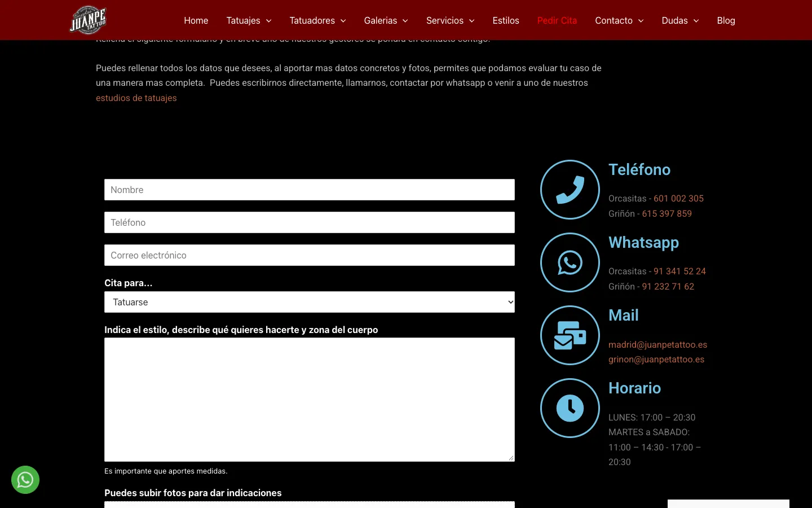Click the Mail heading
812x508 pixels.
click(x=624, y=316)
